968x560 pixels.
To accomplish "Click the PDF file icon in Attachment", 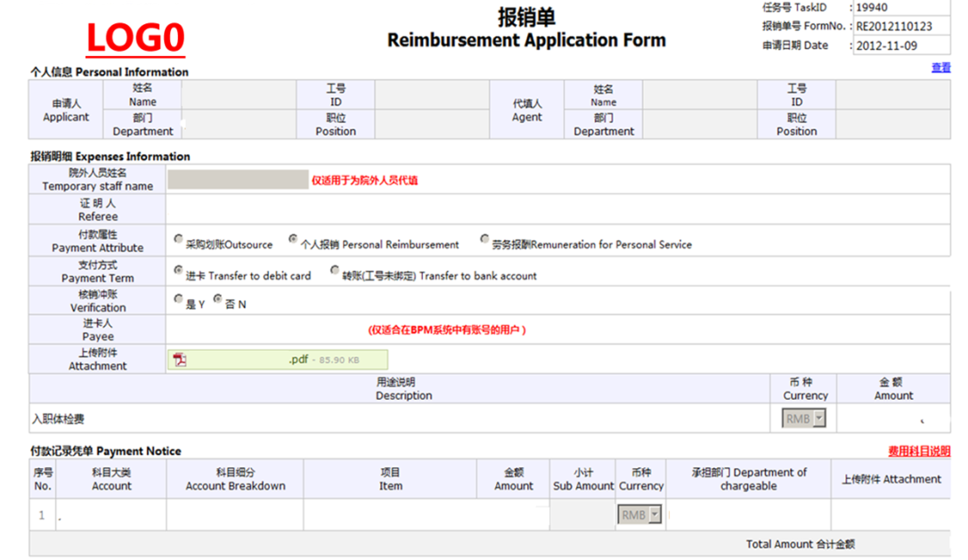I will (x=181, y=360).
